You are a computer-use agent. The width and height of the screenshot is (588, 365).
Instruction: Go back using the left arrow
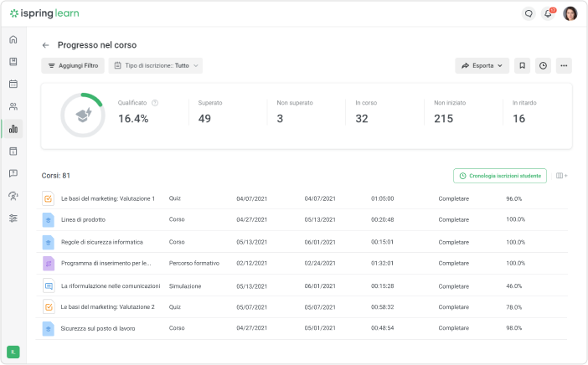point(45,45)
